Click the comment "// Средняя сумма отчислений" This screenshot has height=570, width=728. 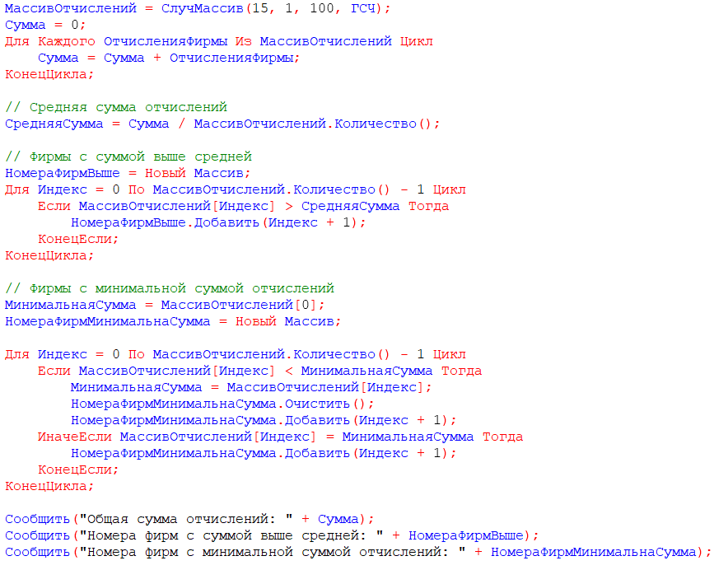116,107
